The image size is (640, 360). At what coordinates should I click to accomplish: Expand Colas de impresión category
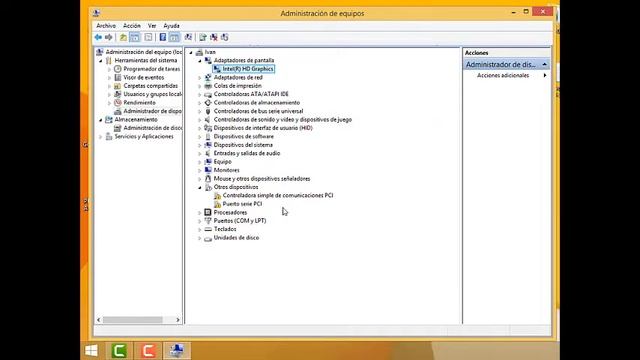tap(200, 86)
